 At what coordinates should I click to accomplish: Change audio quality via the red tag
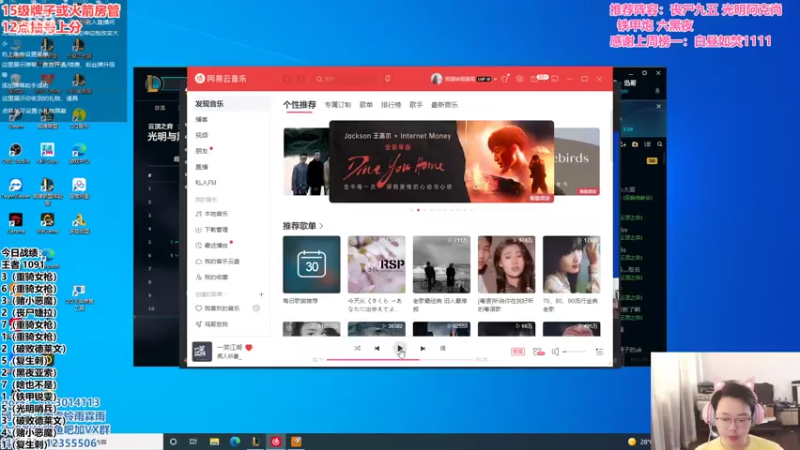518,352
